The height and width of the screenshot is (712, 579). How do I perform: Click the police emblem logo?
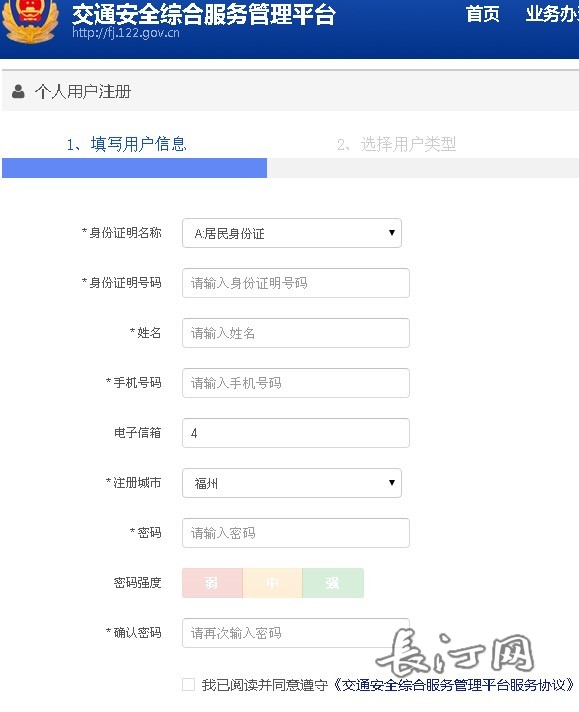point(30,20)
